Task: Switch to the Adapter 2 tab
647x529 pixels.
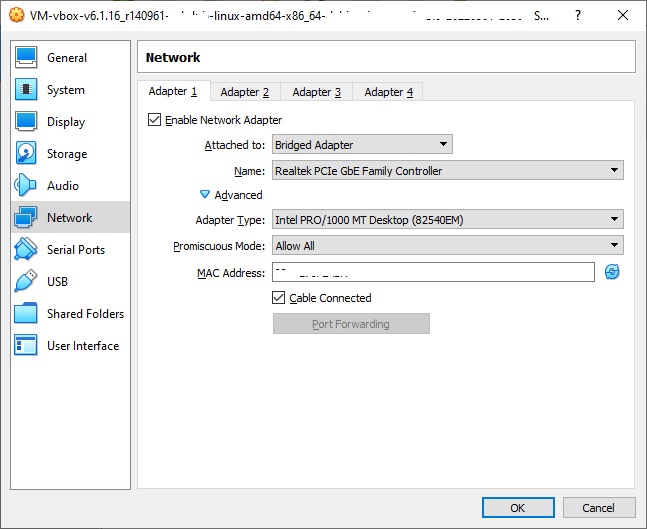Action: (x=245, y=92)
